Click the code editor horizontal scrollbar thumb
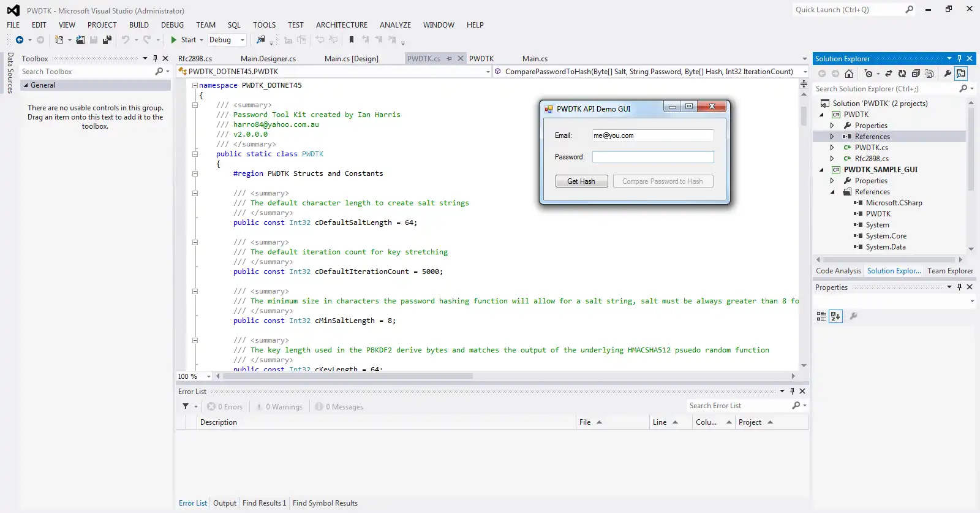This screenshot has width=980, height=513. (x=347, y=376)
